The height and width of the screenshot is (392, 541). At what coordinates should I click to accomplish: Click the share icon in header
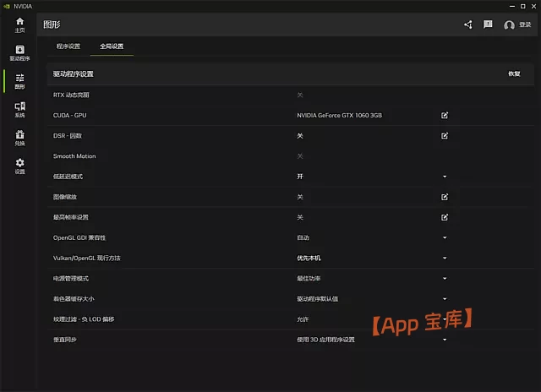468,24
